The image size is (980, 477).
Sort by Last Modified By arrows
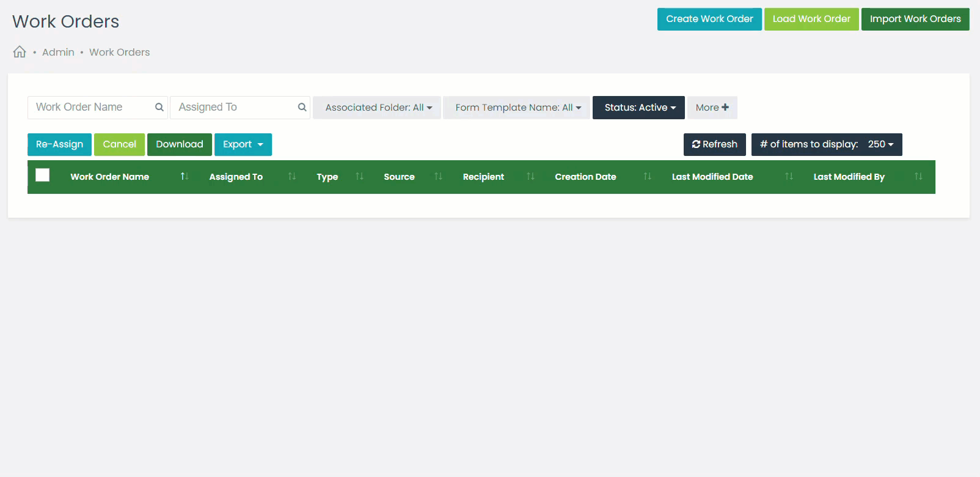point(918,177)
